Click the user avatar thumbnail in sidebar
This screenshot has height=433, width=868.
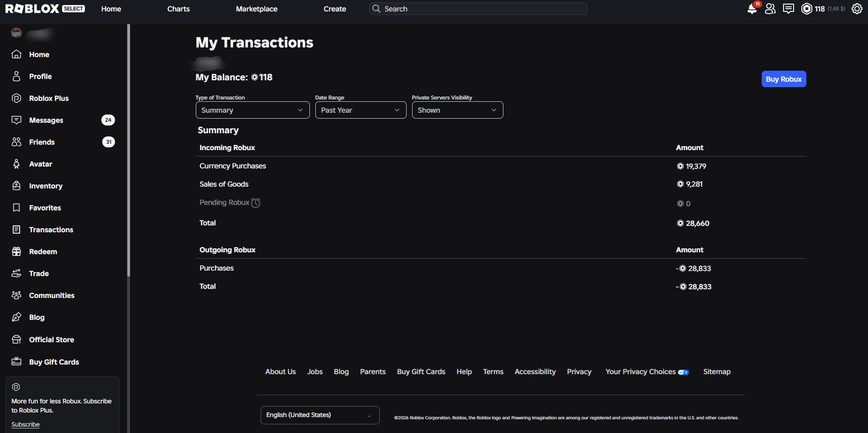16,32
